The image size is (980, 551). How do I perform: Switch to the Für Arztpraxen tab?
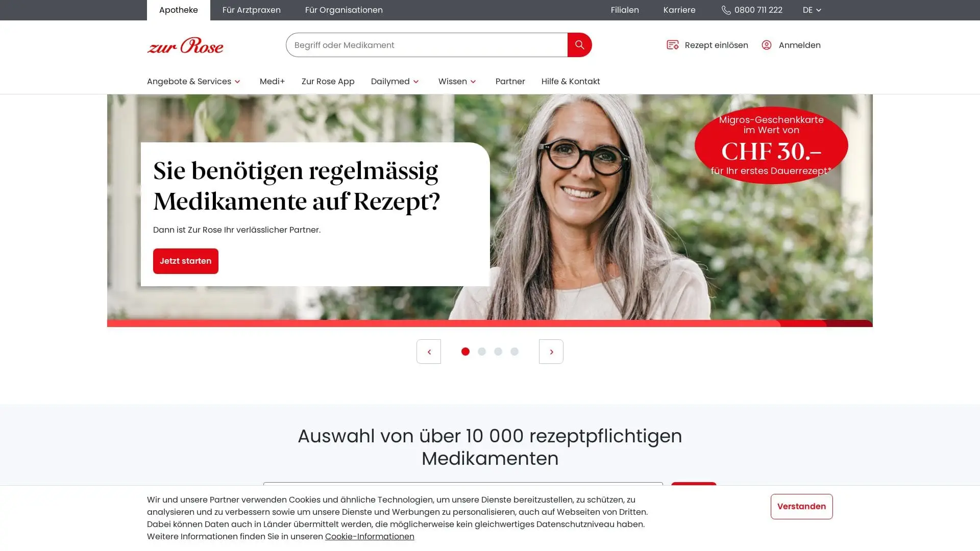(x=252, y=10)
